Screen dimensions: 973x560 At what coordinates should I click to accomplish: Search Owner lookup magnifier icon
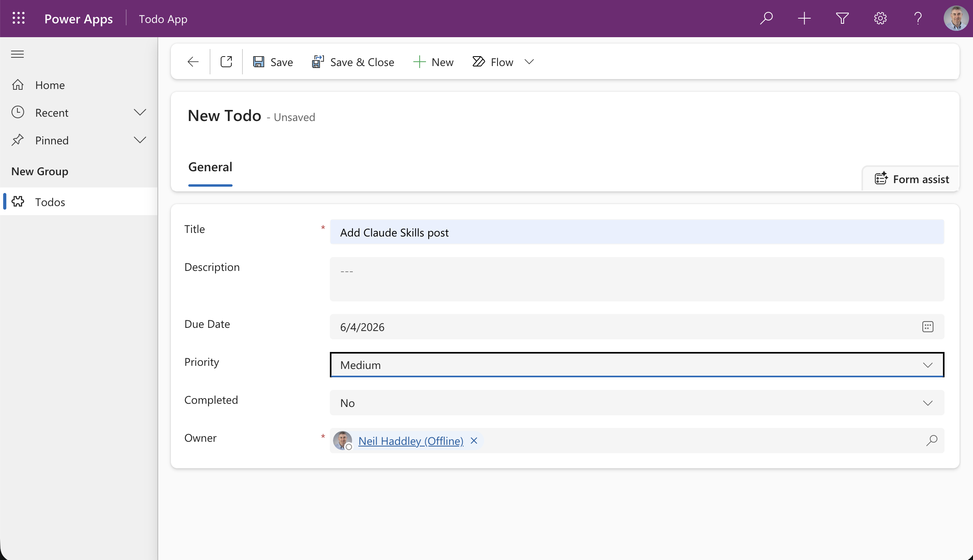(932, 440)
